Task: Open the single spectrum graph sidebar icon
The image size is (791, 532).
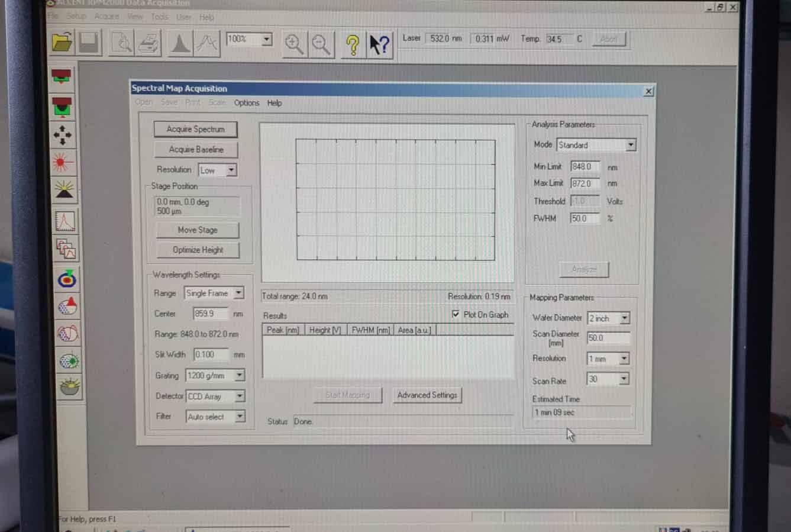Action: coord(65,221)
